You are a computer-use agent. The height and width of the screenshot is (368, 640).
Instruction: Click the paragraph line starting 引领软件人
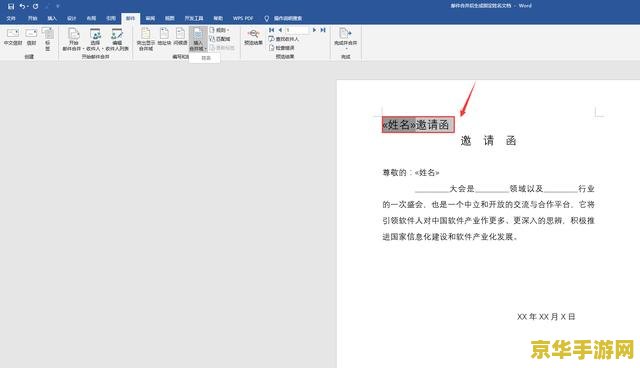point(488,221)
